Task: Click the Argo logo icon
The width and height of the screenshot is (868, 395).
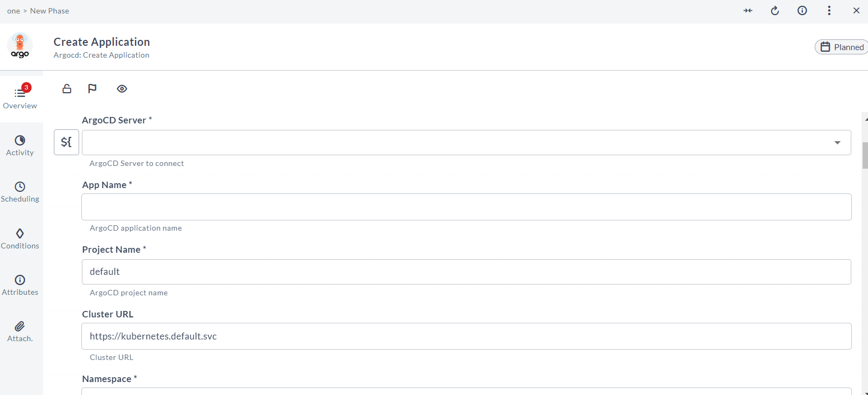Action: click(x=20, y=46)
